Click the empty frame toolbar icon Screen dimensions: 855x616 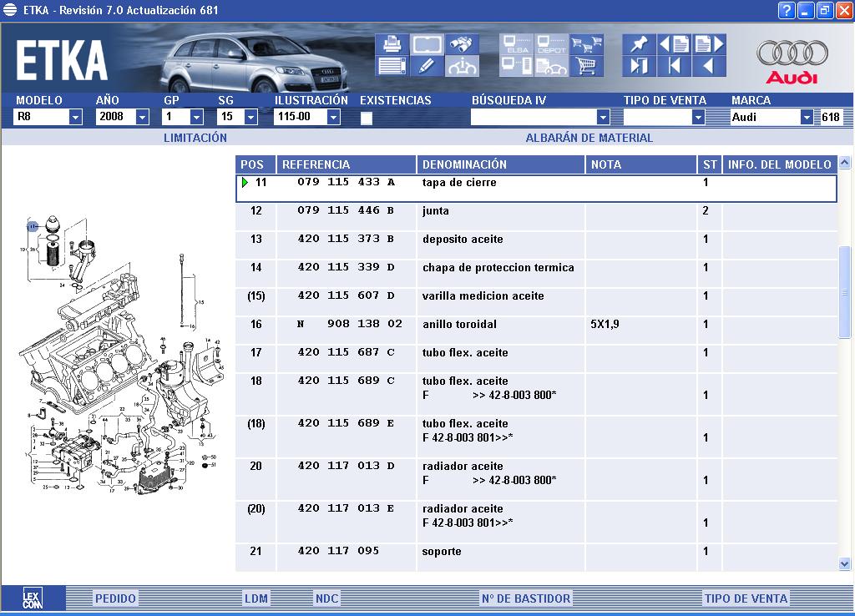coord(427,43)
